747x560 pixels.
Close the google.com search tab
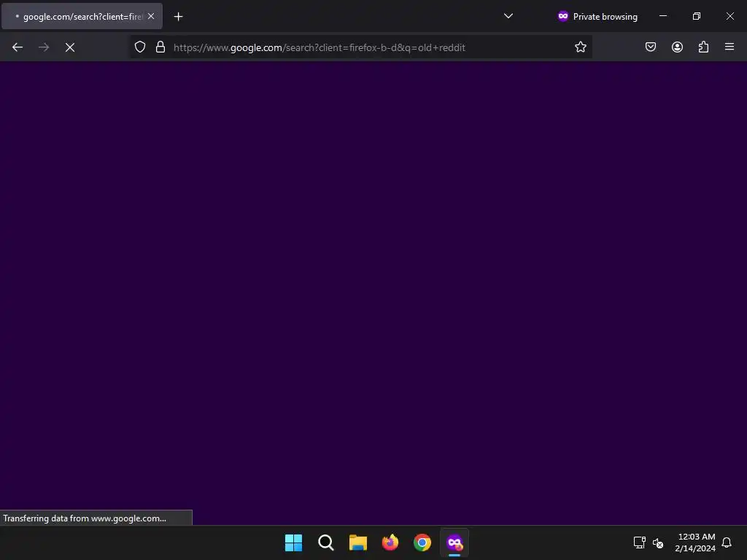[151, 16]
